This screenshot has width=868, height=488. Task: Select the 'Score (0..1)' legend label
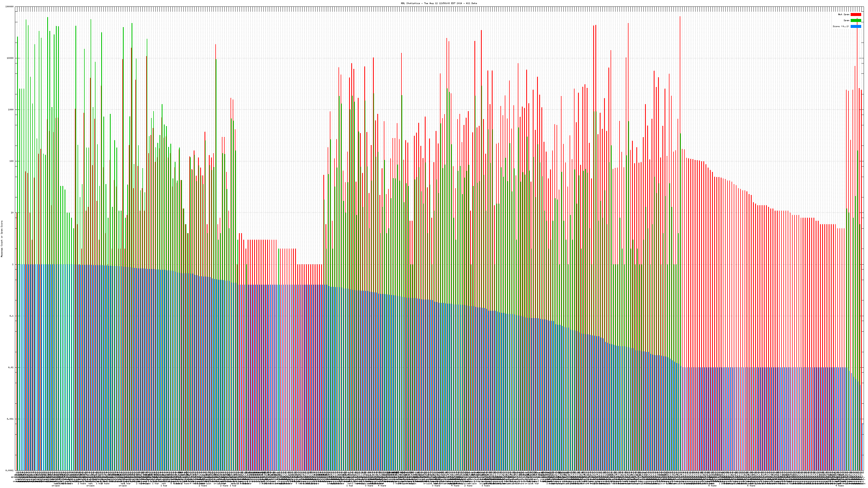pyautogui.click(x=841, y=26)
